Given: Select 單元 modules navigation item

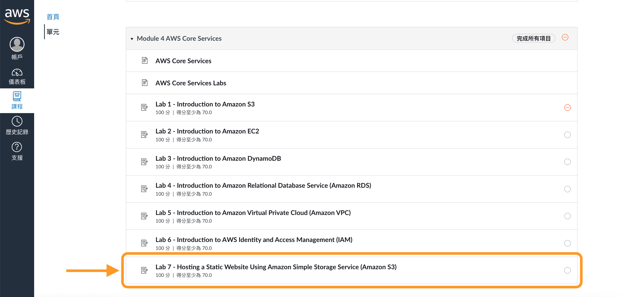Looking at the screenshot, I should 53,32.
